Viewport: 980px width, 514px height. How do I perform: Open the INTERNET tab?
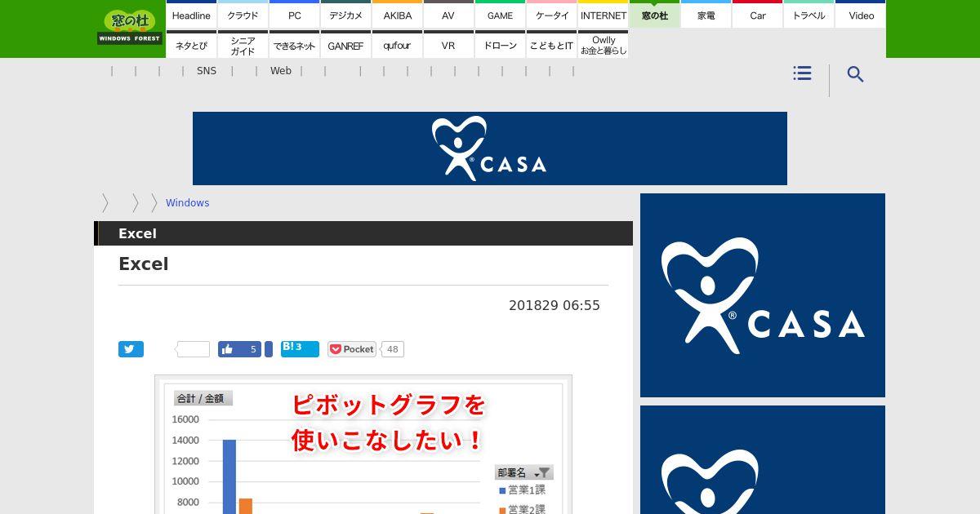[603, 14]
